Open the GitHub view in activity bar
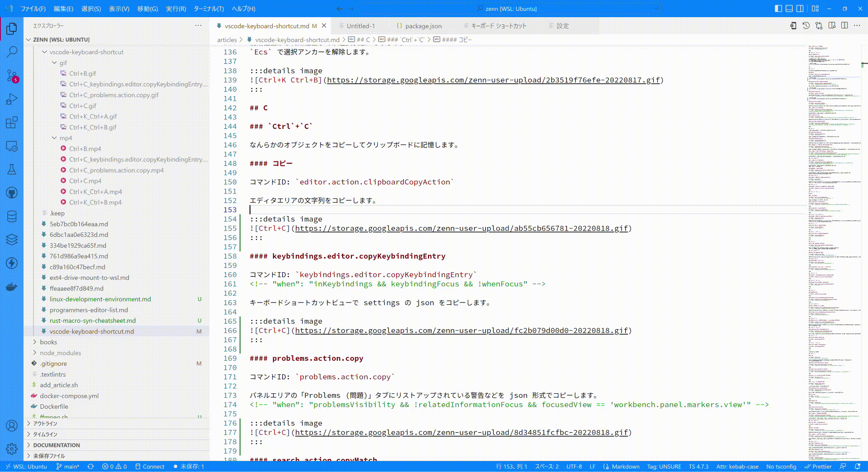The height and width of the screenshot is (472, 868). click(x=12, y=193)
